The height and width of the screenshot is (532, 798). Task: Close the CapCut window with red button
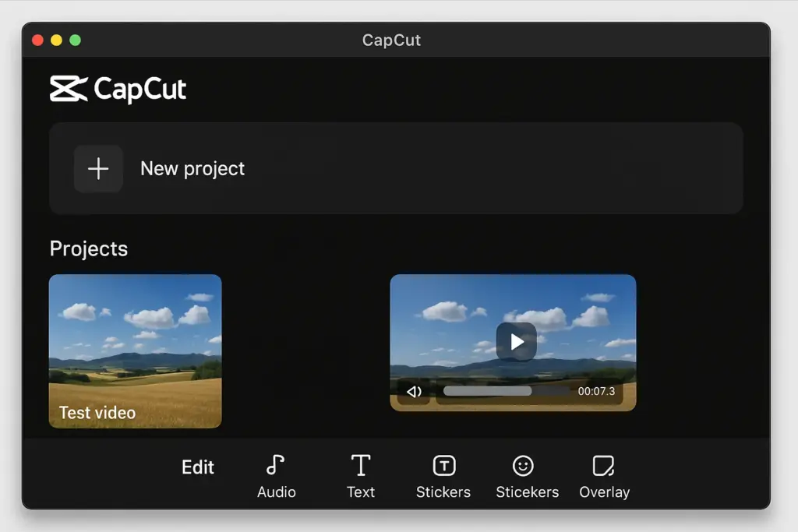[x=37, y=41]
